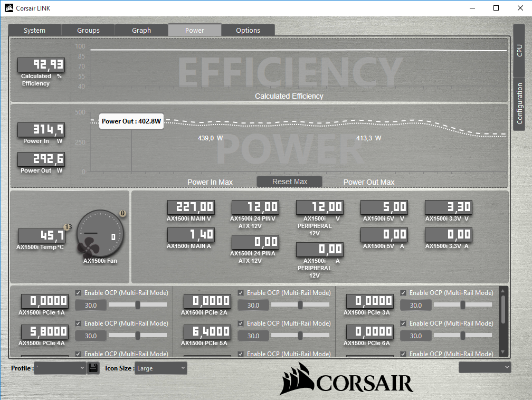Image resolution: width=532 pixels, height=400 pixels.
Task: Click the PCIe 4A OCP slider handle
Action: [x=138, y=336]
